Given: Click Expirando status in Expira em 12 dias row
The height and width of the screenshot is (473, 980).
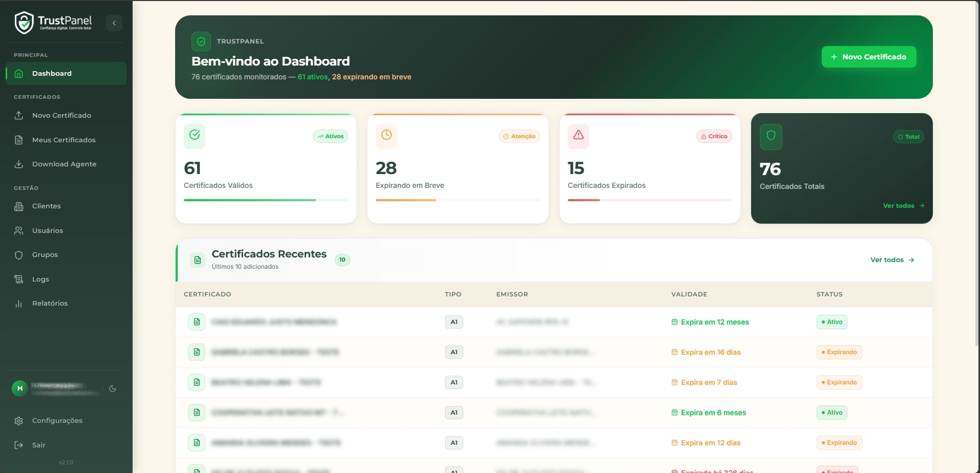Looking at the screenshot, I should click(x=839, y=443).
